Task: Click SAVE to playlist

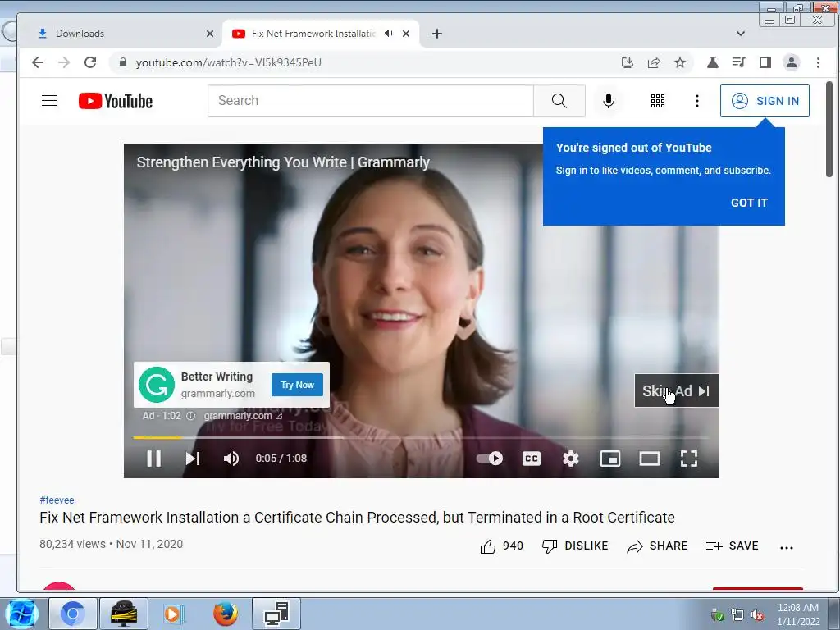Action: [x=733, y=546]
